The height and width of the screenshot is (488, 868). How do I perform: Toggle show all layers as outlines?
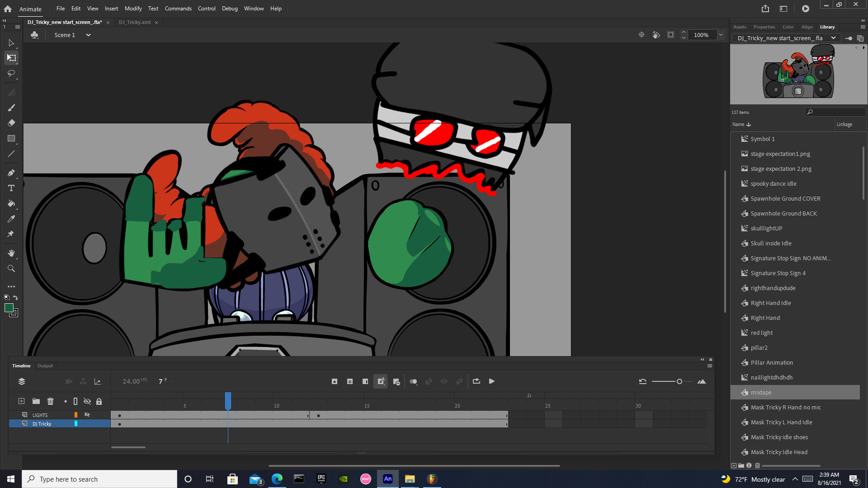click(75, 401)
